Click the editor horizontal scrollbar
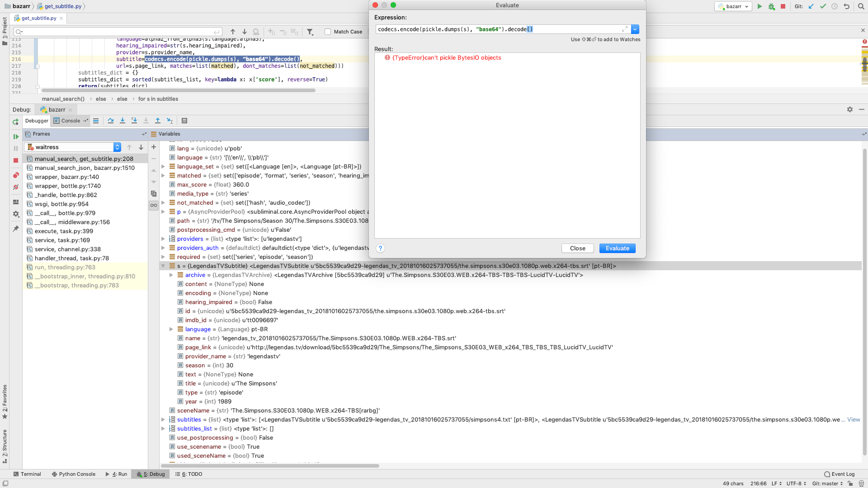 coord(179,90)
